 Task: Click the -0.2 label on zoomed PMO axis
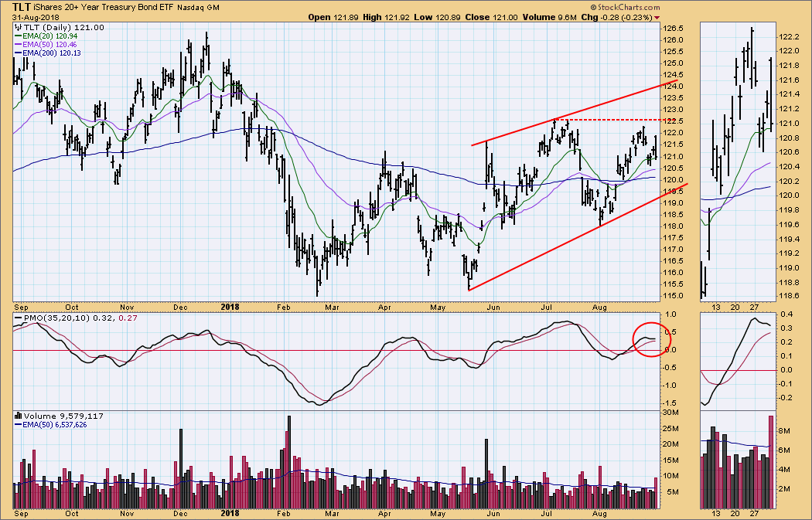(785, 397)
